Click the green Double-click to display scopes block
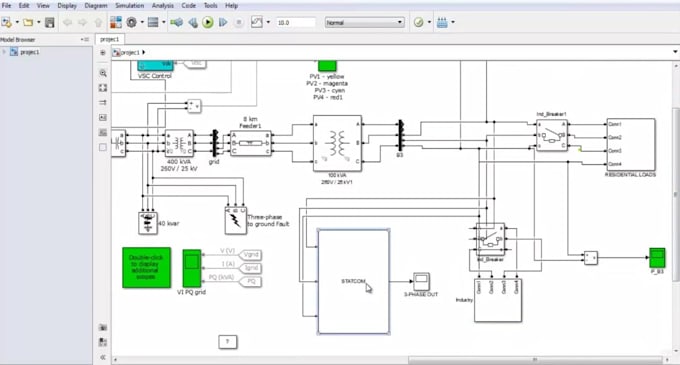This screenshot has height=365, width=680. click(x=146, y=267)
